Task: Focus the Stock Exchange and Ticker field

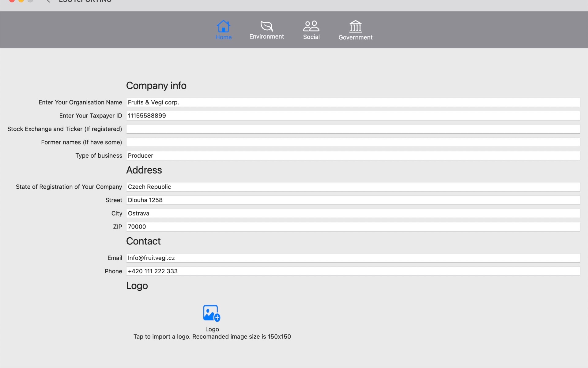Action: click(x=353, y=129)
